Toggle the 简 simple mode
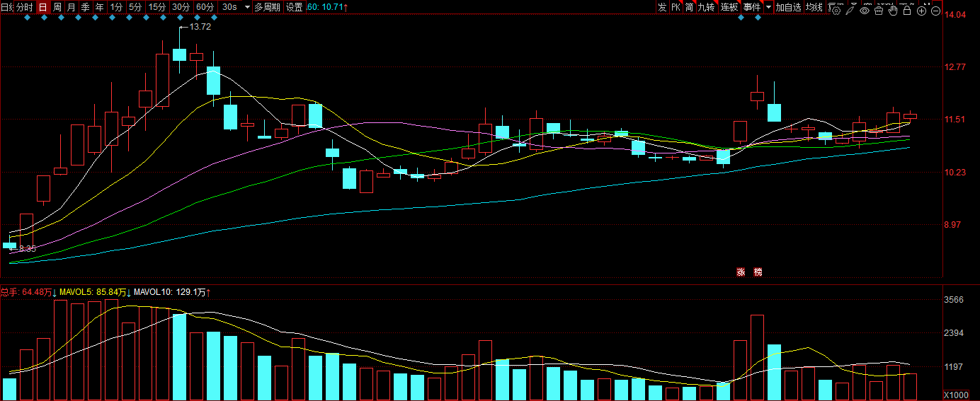This screenshot has width=980, height=401. [689, 7]
